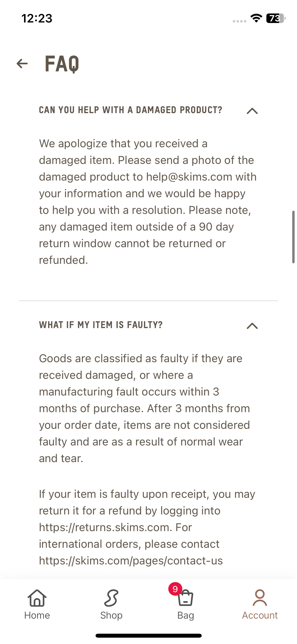
Task: Toggle 'What if my item is faulty?' question
Action: click(x=101, y=325)
